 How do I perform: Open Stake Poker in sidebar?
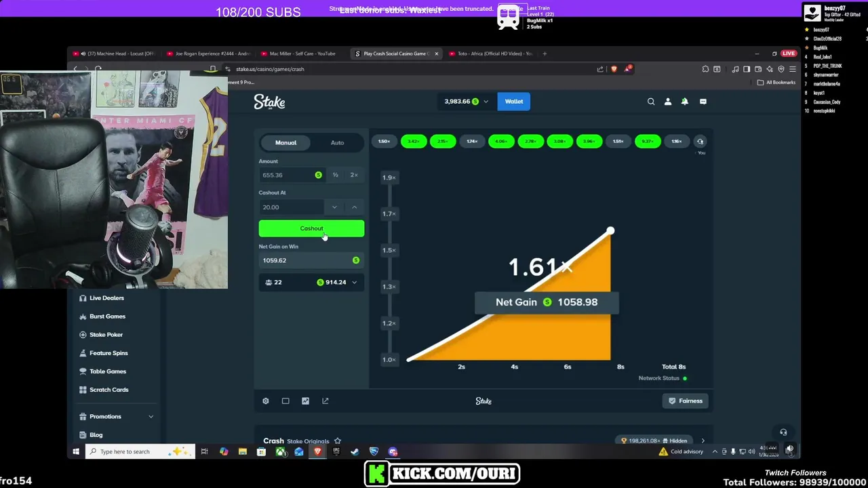point(106,335)
